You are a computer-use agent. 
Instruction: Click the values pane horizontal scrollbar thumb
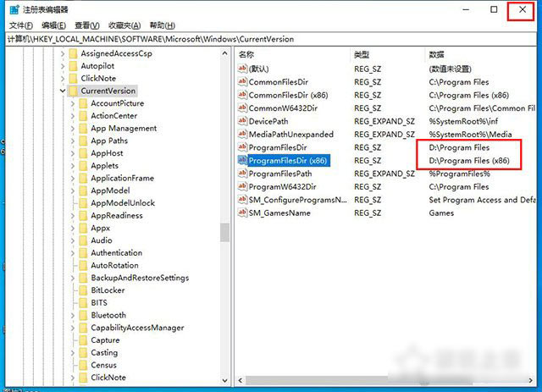[358, 380]
